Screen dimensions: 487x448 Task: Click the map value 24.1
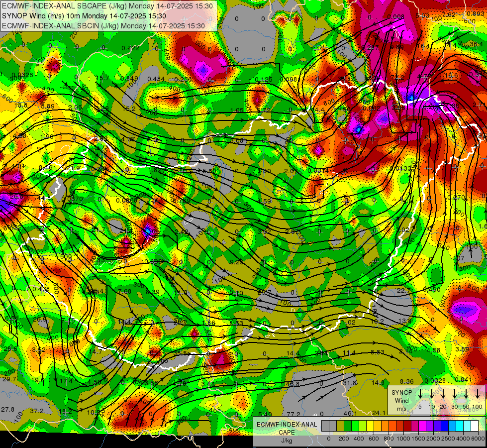[x=379, y=413]
